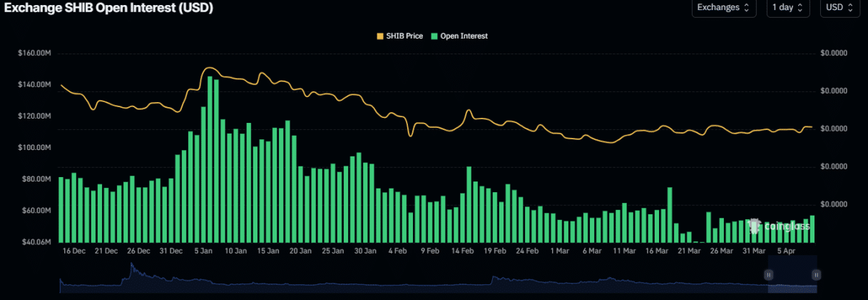868x300 pixels.
Task: Click the tallest open interest bar
Action: (210, 157)
